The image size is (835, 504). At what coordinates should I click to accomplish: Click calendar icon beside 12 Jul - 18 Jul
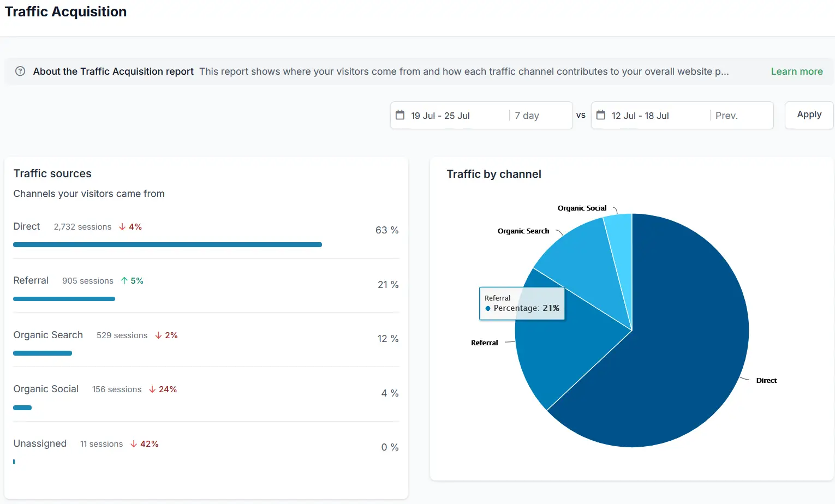(x=601, y=115)
